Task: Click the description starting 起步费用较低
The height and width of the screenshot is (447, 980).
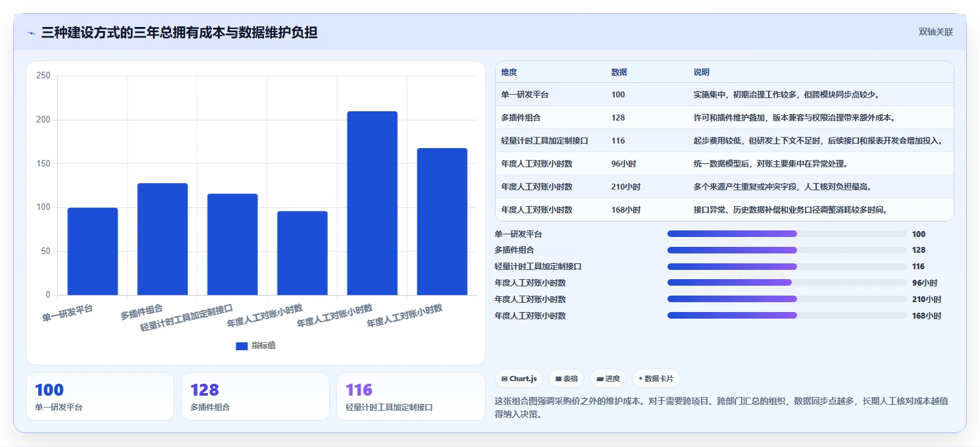Action: tap(818, 141)
